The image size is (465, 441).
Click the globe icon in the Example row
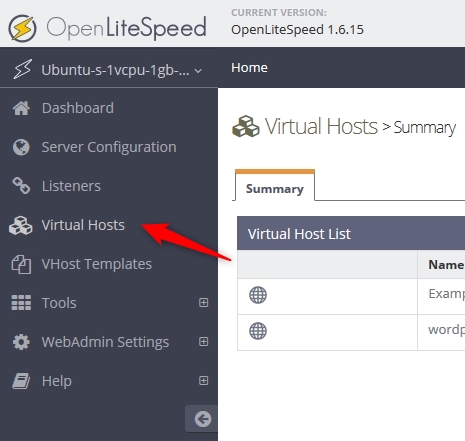coord(258,295)
